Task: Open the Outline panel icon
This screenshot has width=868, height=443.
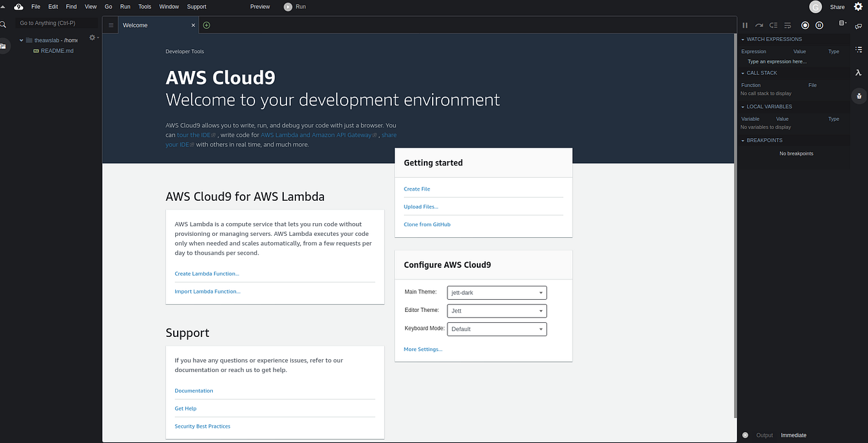Action: (858, 50)
